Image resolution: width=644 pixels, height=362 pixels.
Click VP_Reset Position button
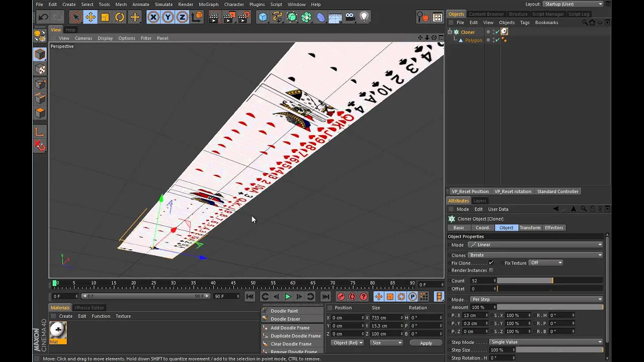coord(470,192)
